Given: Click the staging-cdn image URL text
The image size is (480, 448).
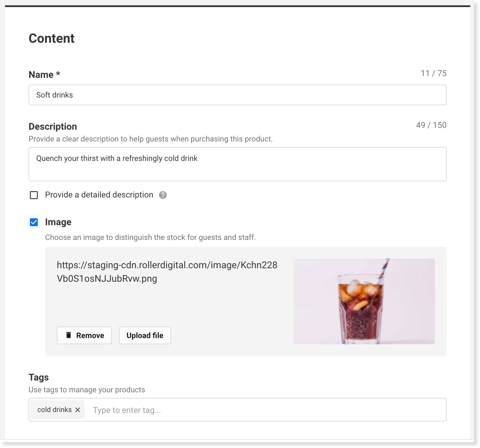Looking at the screenshot, I should coord(167,272).
